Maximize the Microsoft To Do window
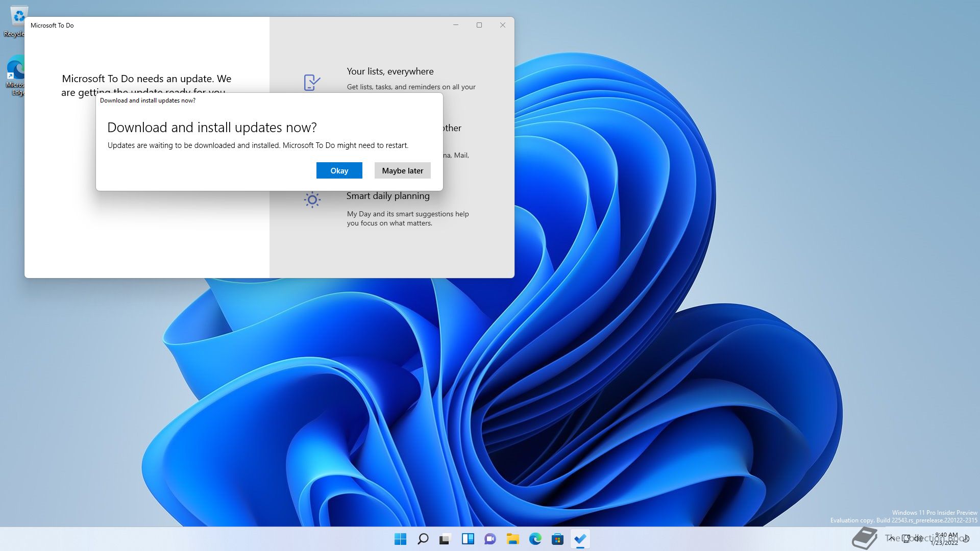The image size is (980, 551). [479, 25]
